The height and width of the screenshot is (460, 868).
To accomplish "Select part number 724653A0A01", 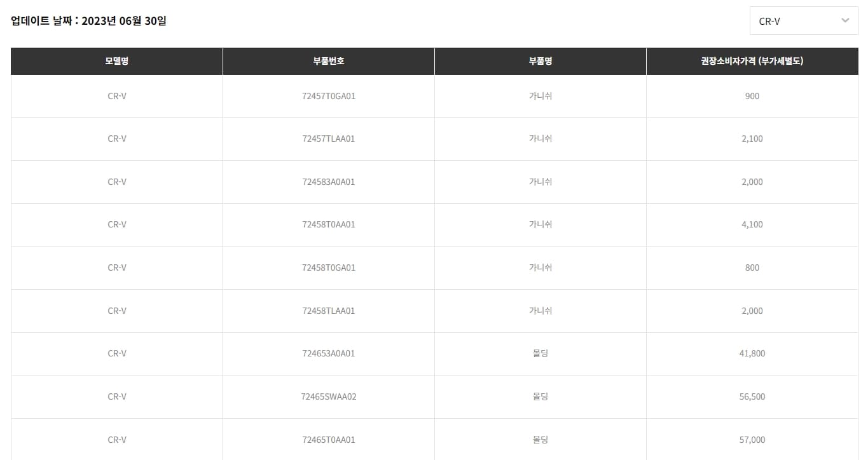I will pyautogui.click(x=329, y=353).
